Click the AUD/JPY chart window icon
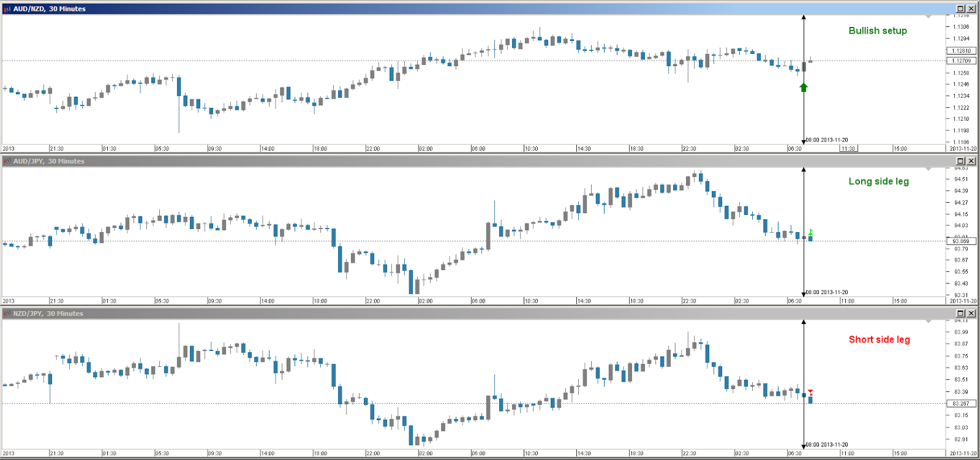980x460 pixels. pyautogui.click(x=7, y=161)
